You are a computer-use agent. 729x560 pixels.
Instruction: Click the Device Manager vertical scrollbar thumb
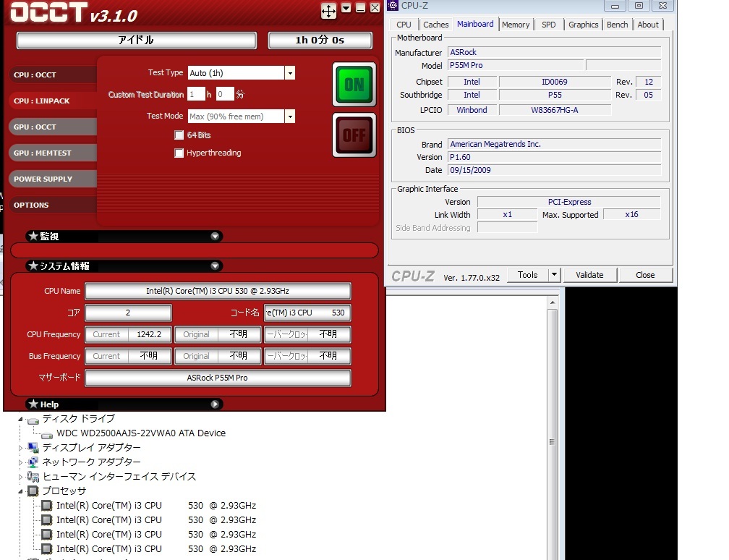tap(552, 442)
